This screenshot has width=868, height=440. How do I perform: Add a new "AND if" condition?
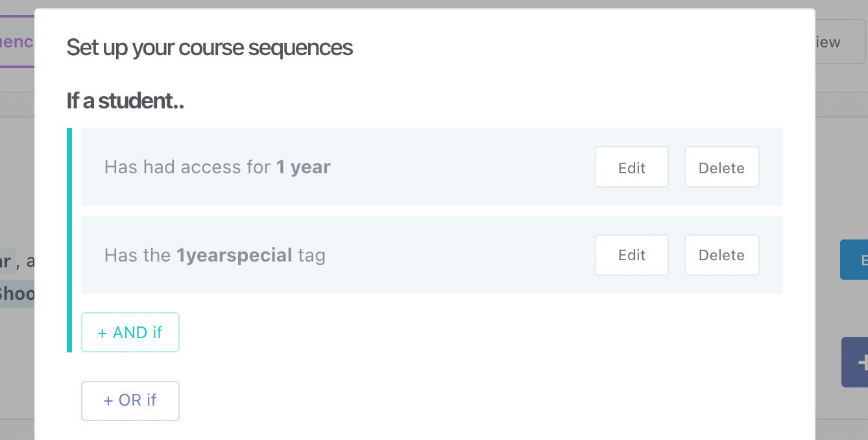(130, 332)
